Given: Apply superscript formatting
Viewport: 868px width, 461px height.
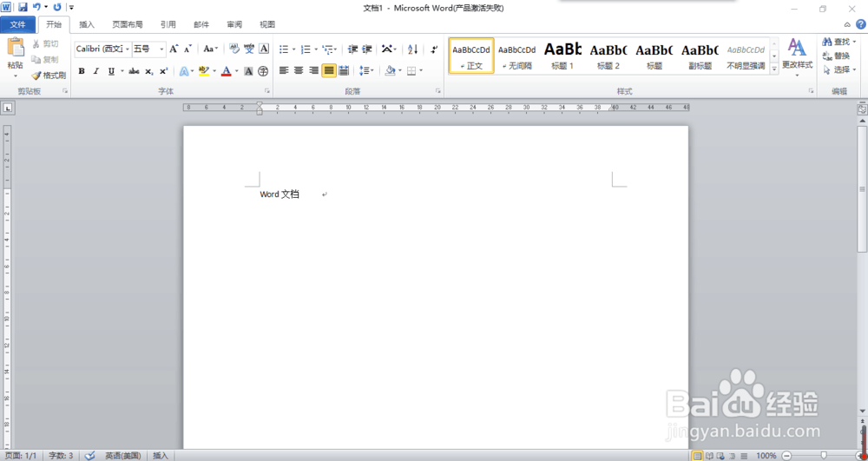Looking at the screenshot, I should 163,71.
